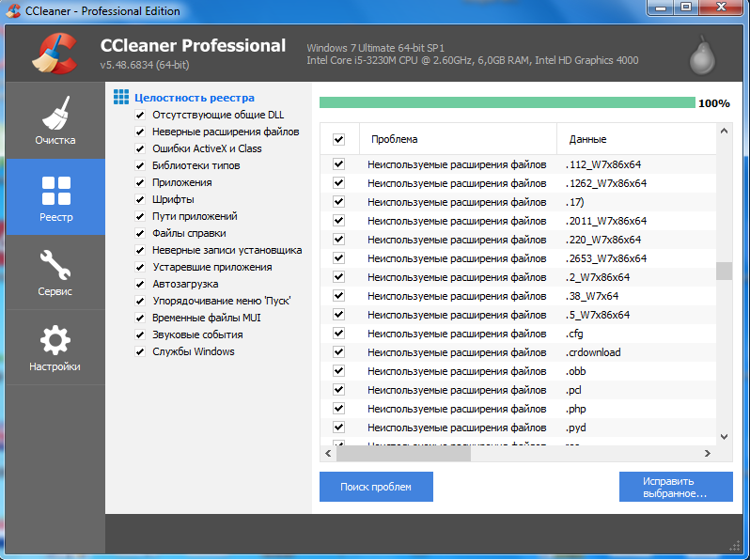This screenshot has width=750, height=560.
Task: Toggle Библиотеки типов checkbox
Action: 140,165
